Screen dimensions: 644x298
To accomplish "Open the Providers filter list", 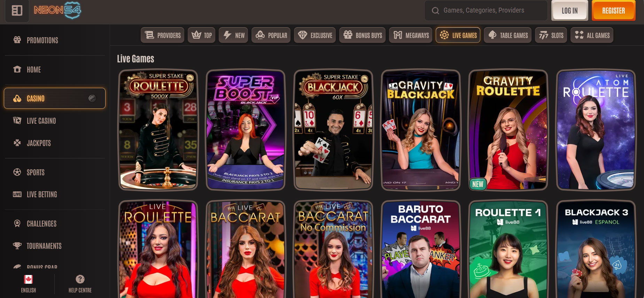I will coord(163,35).
